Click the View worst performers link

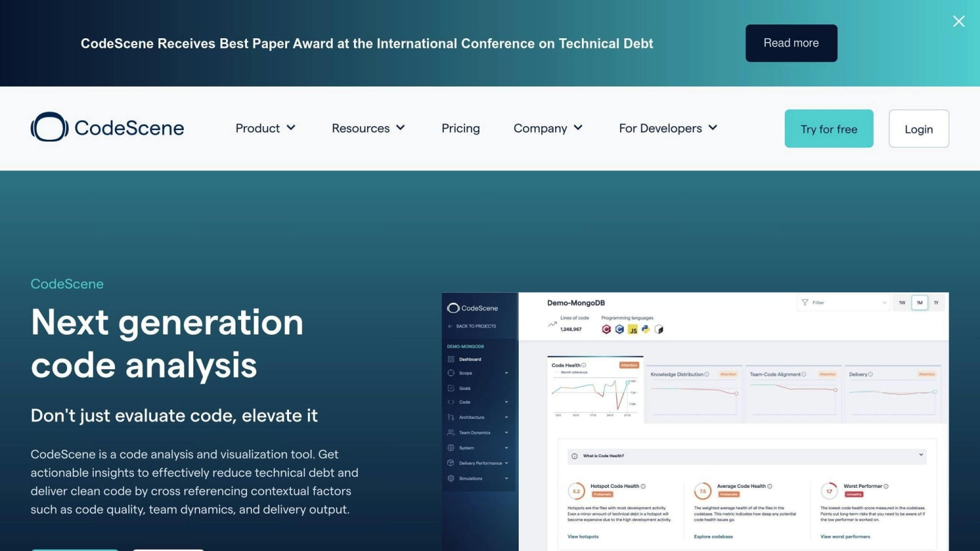click(x=845, y=536)
